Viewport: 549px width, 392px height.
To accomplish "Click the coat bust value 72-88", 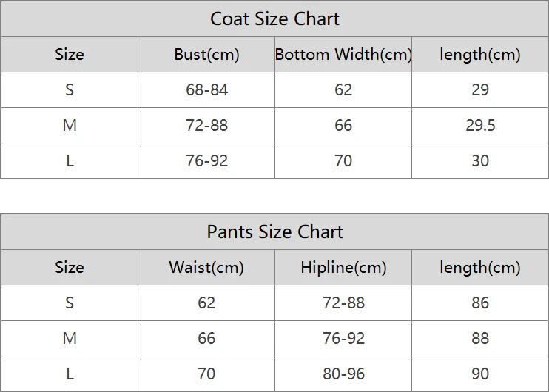I will tap(206, 125).
